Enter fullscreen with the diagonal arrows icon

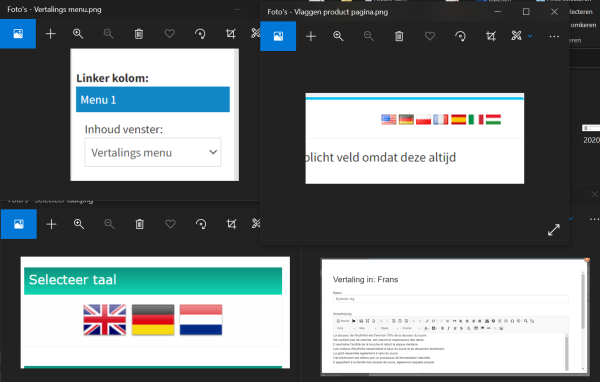pos(554,230)
